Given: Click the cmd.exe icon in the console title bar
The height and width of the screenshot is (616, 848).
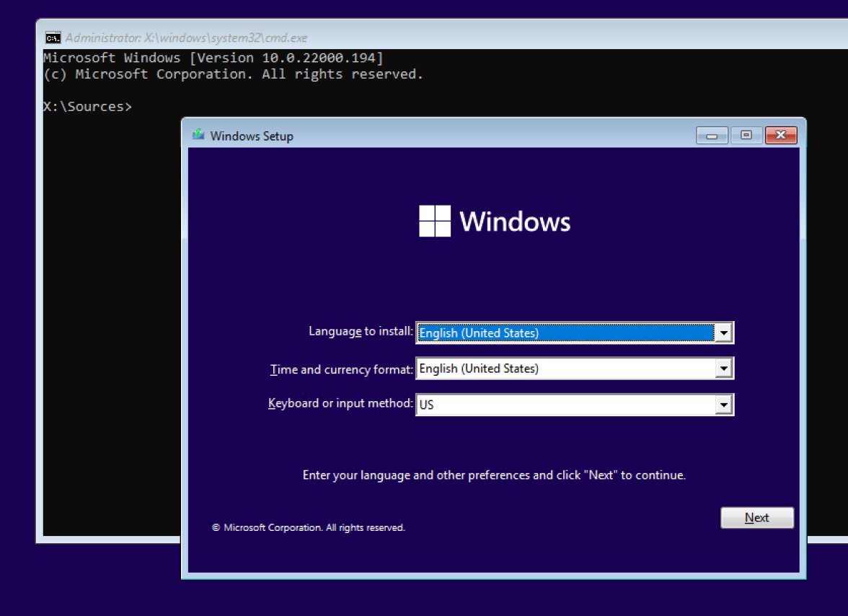Looking at the screenshot, I should tap(53, 38).
